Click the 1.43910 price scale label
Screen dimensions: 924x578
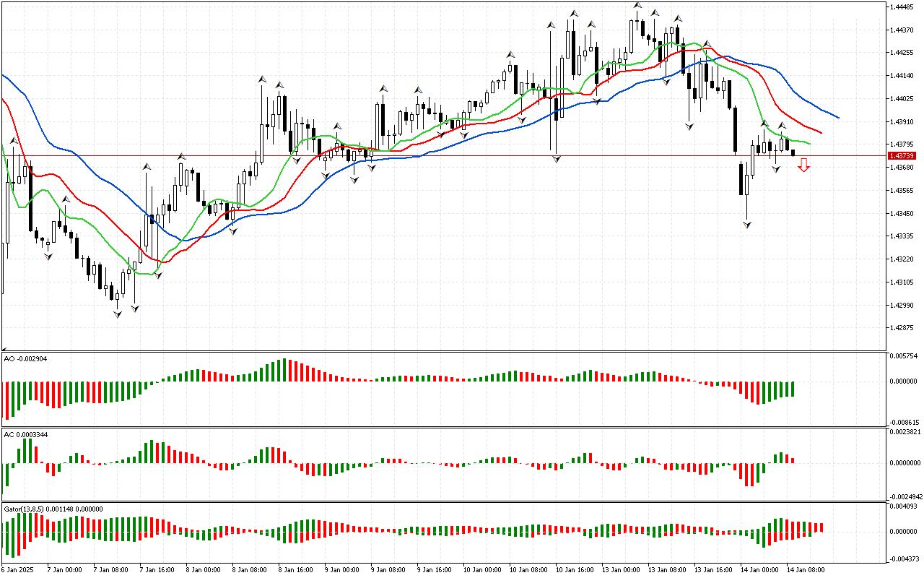[x=902, y=121]
